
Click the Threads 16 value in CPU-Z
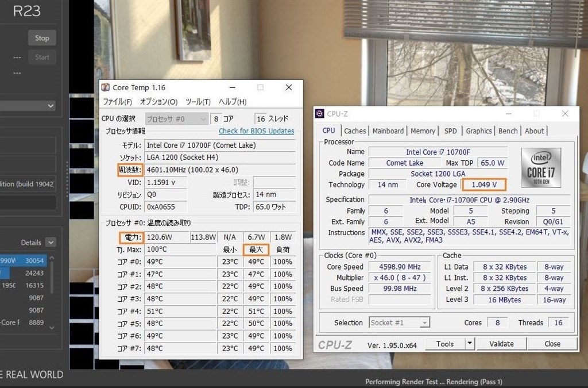(558, 322)
